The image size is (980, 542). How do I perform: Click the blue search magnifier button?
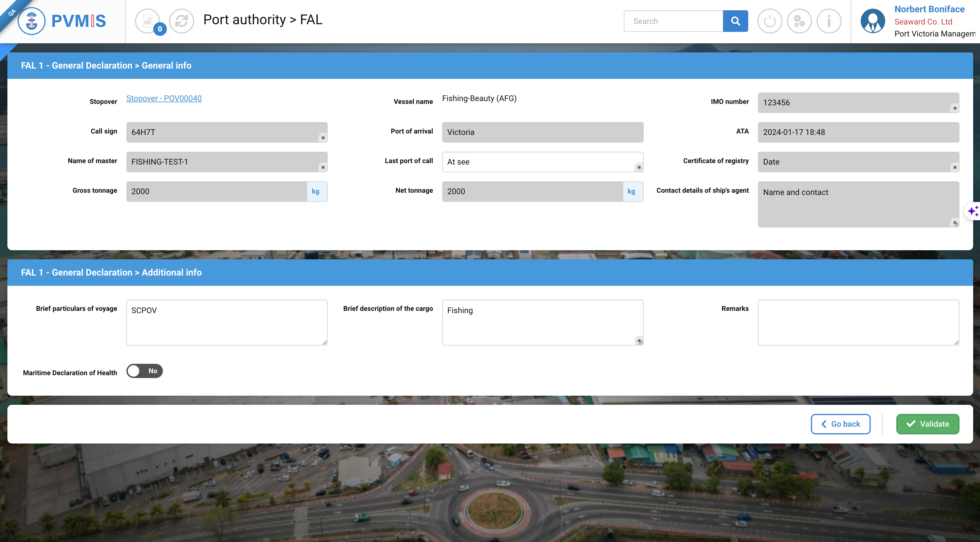[x=735, y=21]
